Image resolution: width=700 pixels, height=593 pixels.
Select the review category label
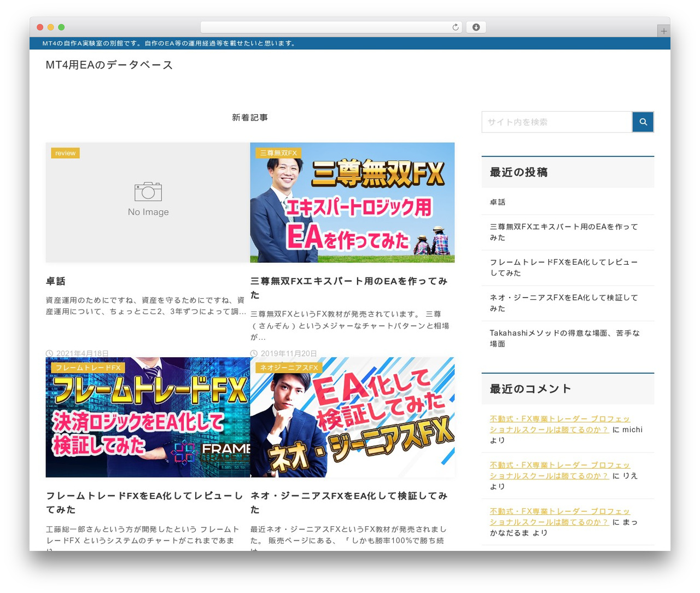65,153
